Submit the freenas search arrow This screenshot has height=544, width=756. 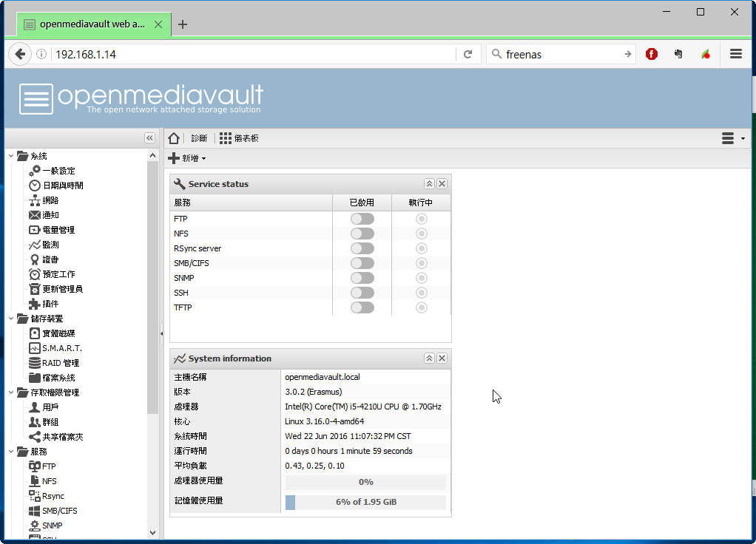(627, 55)
